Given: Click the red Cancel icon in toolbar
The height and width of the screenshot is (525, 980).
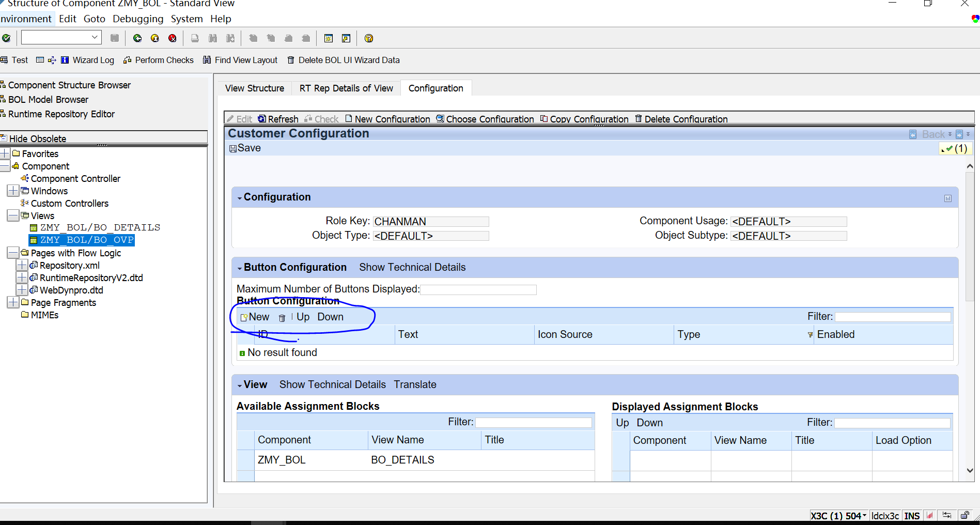Looking at the screenshot, I should coord(173,38).
